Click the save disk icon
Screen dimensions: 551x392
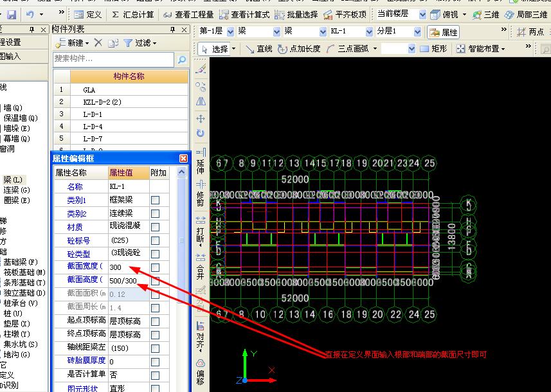[x=12, y=15]
